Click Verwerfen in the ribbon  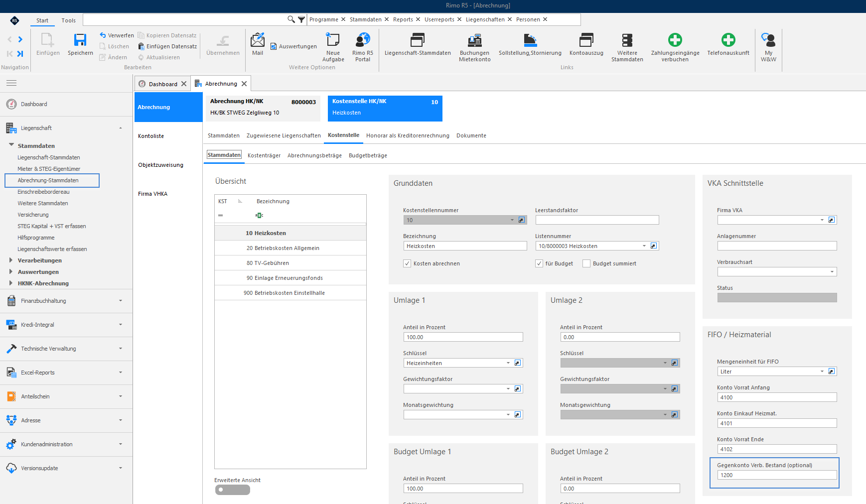tap(117, 35)
